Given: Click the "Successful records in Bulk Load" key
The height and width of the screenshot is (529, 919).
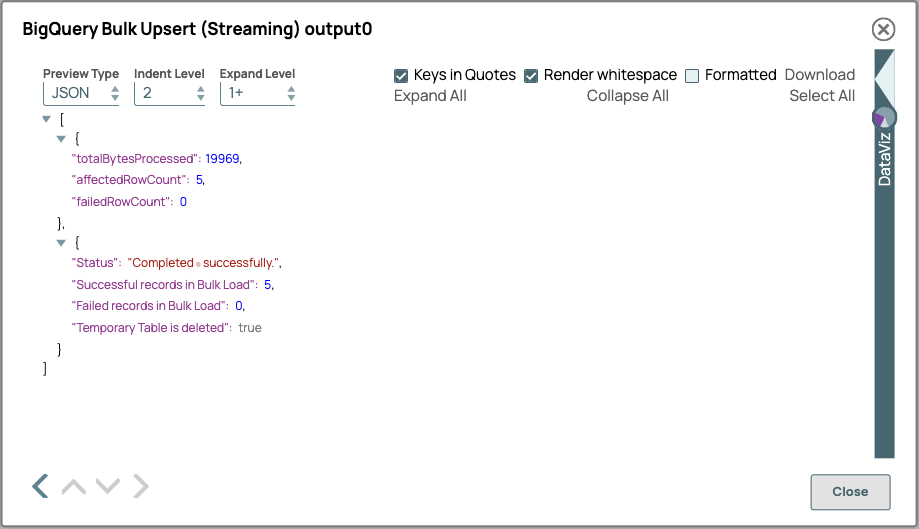Looking at the screenshot, I should [164, 285].
